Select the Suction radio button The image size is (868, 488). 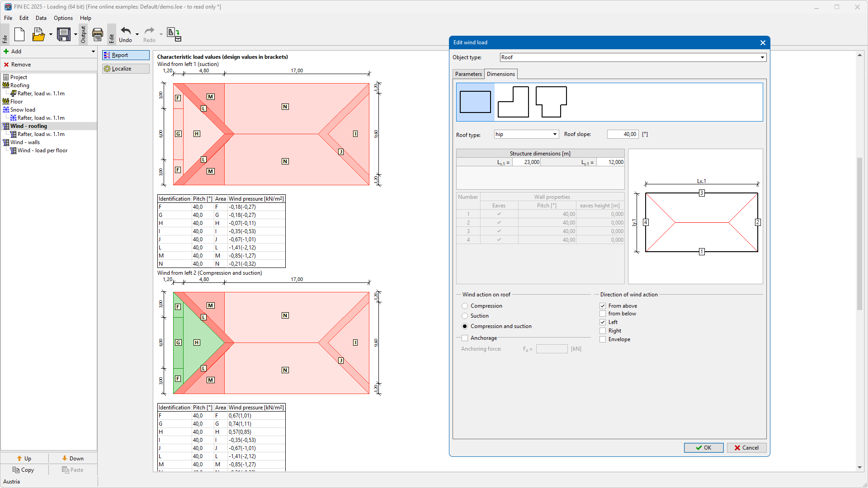[x=465, y=316]
